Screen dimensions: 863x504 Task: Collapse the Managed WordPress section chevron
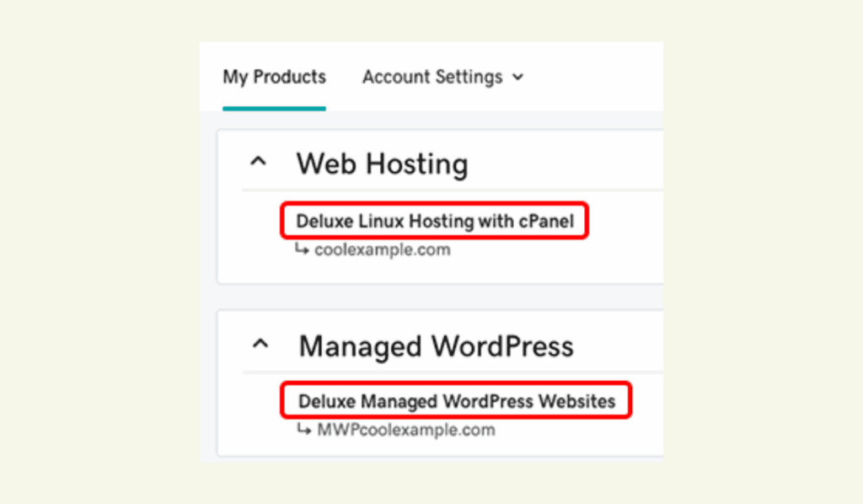[x=260, y=345]
